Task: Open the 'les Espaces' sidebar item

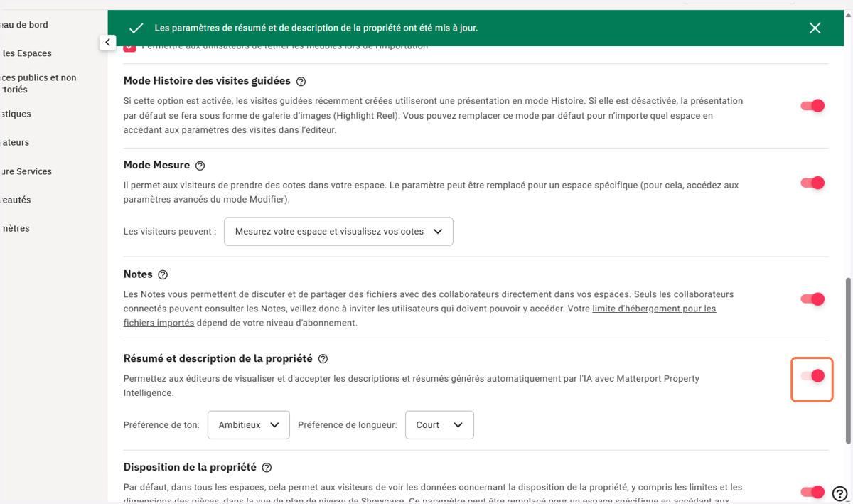Action: 27,53
